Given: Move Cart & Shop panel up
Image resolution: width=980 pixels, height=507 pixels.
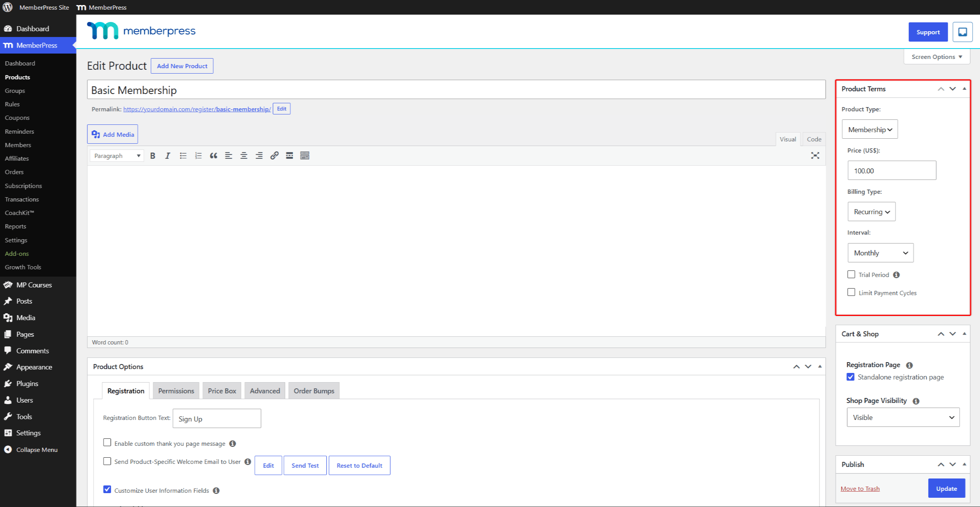Looking at the screenshot, I should pos(941,334).
